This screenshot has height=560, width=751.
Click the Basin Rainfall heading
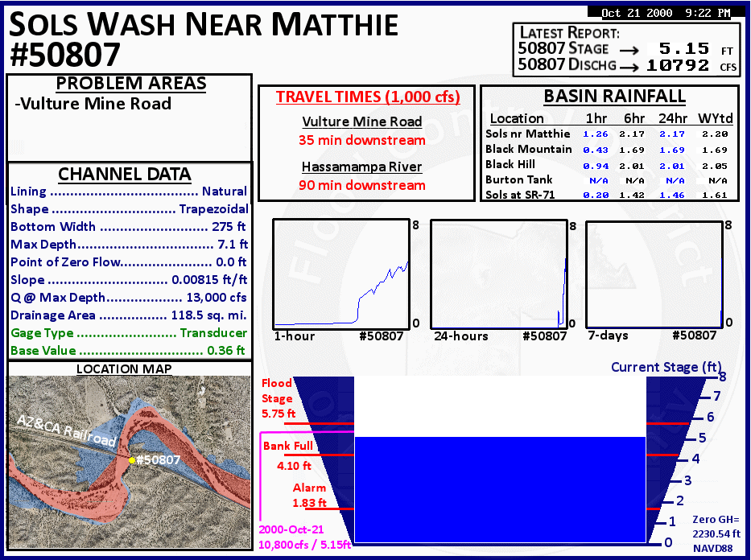tap(614, 97)
